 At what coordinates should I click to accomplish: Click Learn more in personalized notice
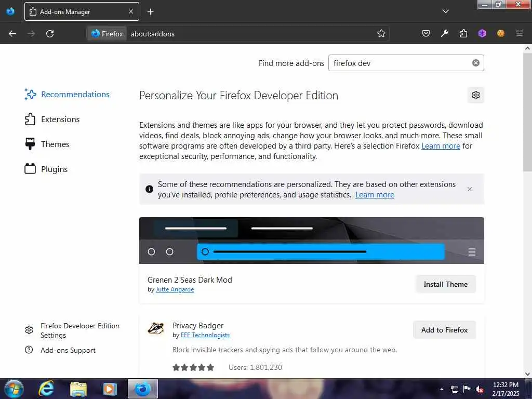pyautogui.click(x=375, y=195)
